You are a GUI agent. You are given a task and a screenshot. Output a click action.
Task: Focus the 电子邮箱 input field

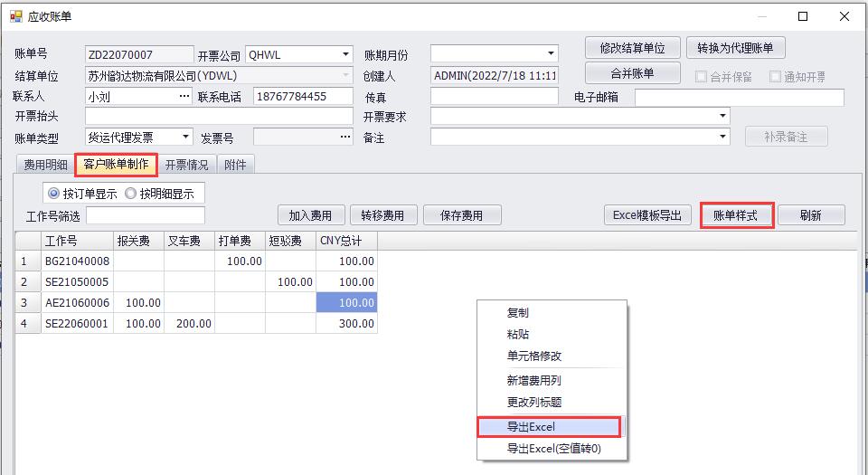740,98
